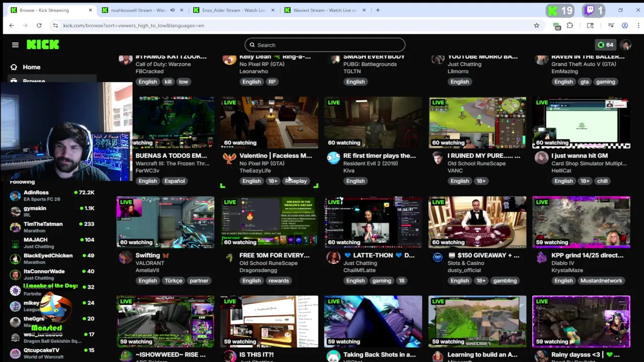Click the Mustardnetwork tag under KrystalMaze
Screen dimensions: 644x362
(601, 281)
